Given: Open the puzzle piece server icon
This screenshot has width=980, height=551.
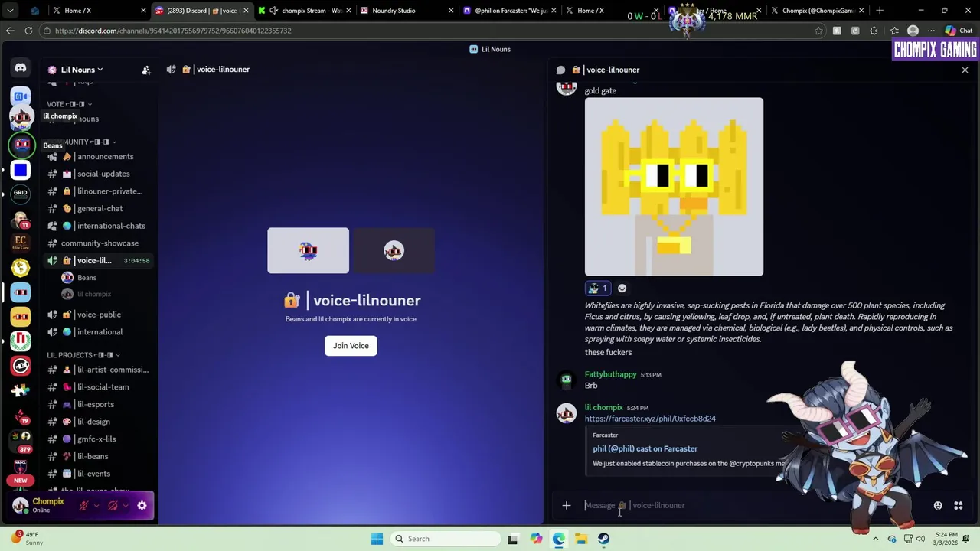Looking at the screenshot, I should [21, 390].
